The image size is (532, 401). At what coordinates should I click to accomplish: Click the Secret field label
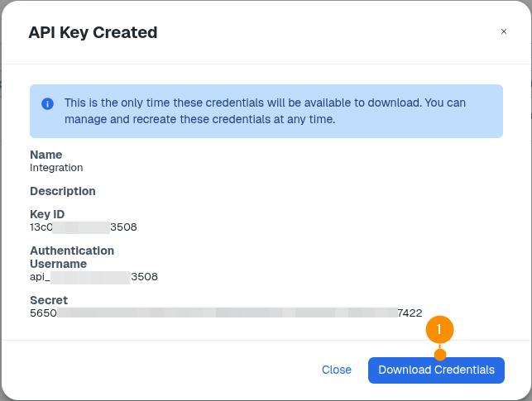pyautogui.click(x=49, y=300)
